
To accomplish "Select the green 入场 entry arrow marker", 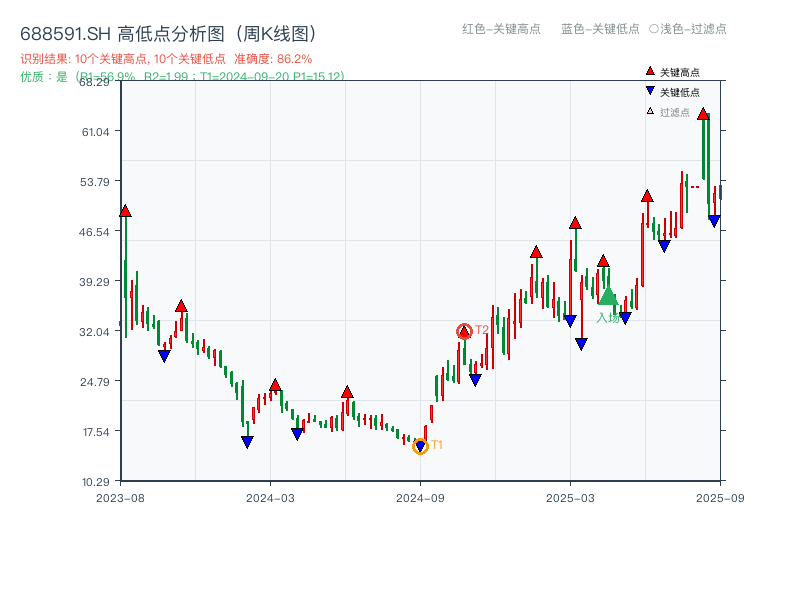I will [x=607, y=297].
